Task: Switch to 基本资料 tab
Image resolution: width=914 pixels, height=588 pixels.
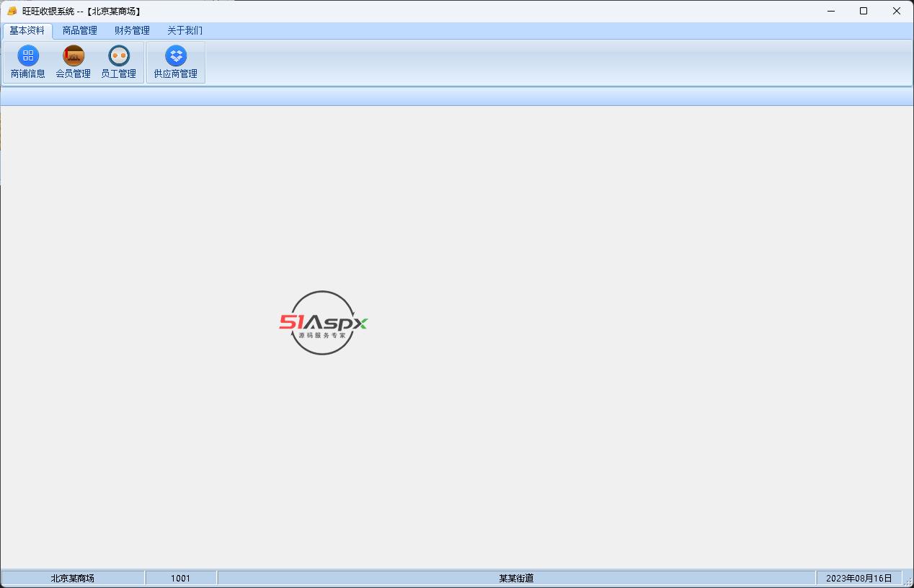Action: [27, 30]
